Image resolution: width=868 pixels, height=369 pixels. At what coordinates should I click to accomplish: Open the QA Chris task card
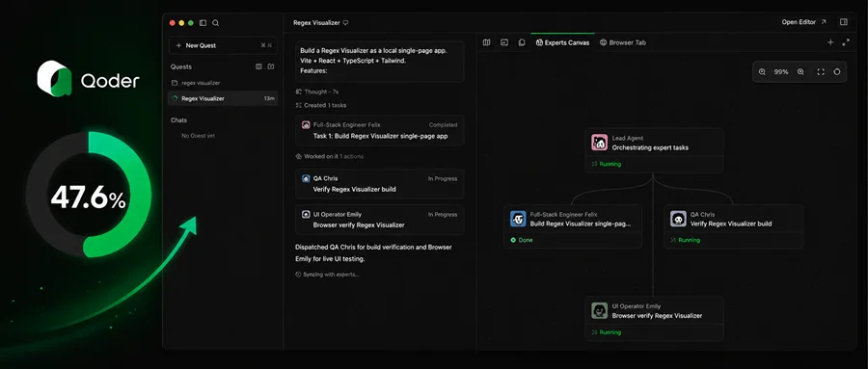[379, 184]
